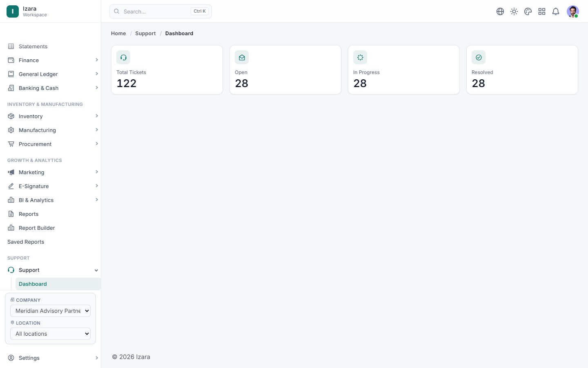Click the Ctrl K shortcut badge
588x368 pixels.
pos(200,11)
